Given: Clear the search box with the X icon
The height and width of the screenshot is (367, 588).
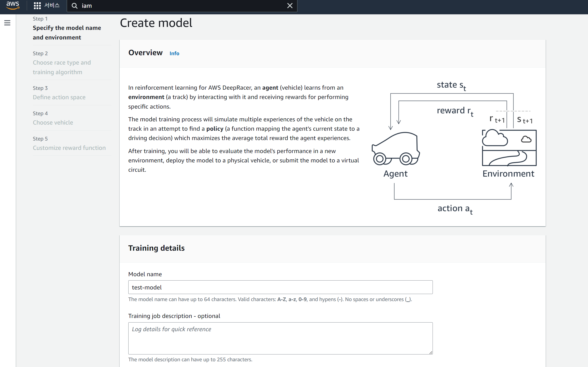Looking at the screenshot, I should 290,5.
